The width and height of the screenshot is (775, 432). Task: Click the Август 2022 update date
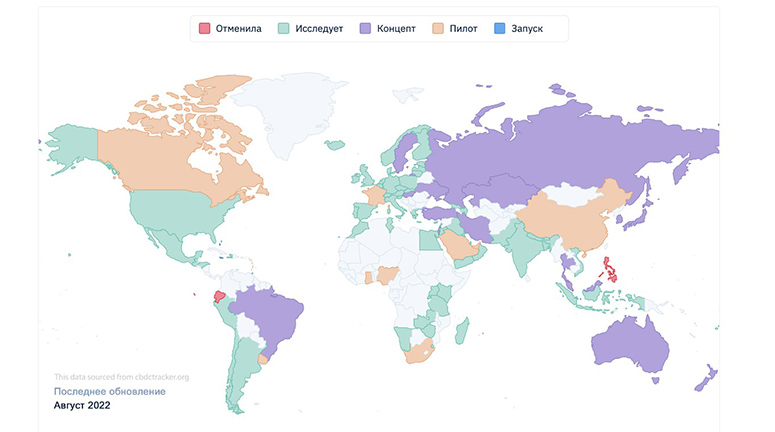pyautogui.click(x=82, y=406)
